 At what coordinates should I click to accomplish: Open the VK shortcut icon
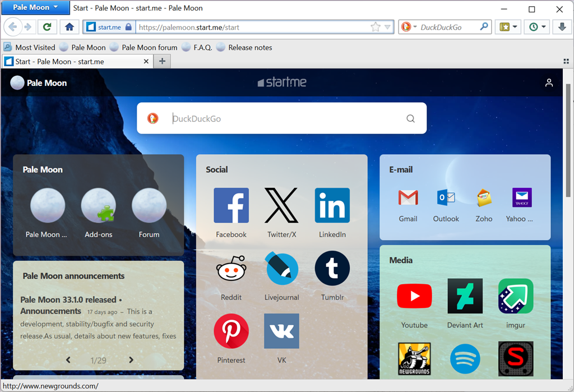tap(281, 331)
